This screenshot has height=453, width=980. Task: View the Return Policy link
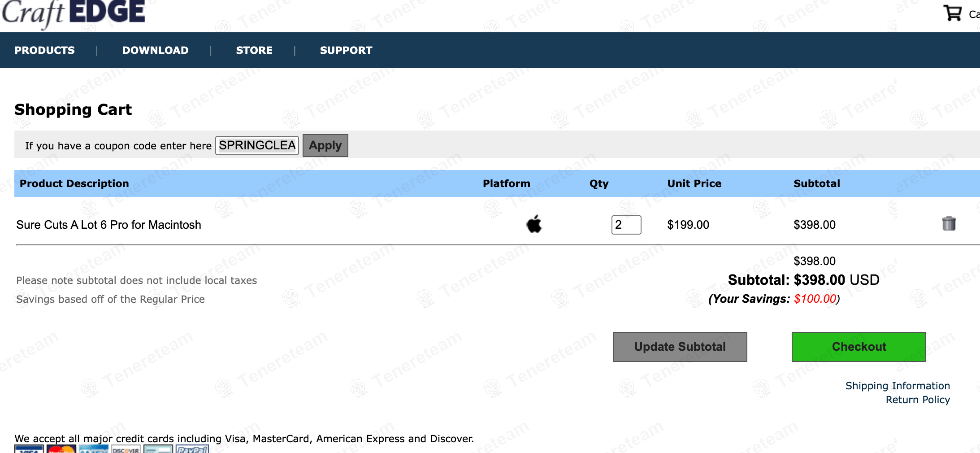918,400
